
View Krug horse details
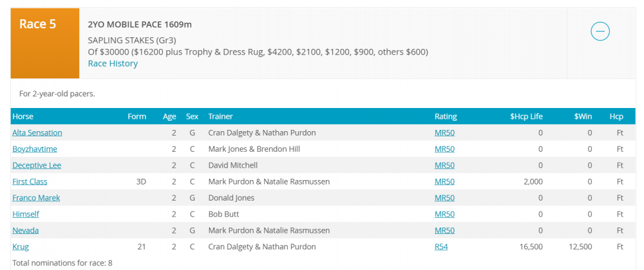click(21, 246)
